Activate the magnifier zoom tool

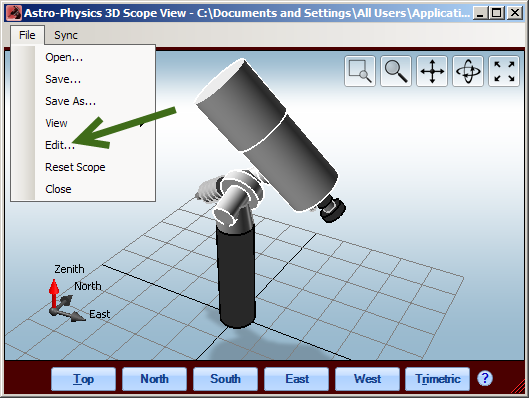[396, 71]
